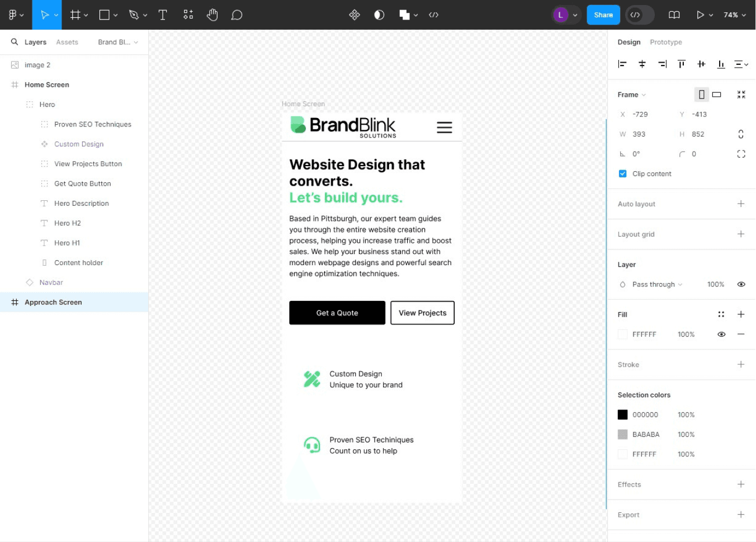Toggle fill visibility eye icon
Viewport: 756px width, 542px height.
click(x=721, y=334)
